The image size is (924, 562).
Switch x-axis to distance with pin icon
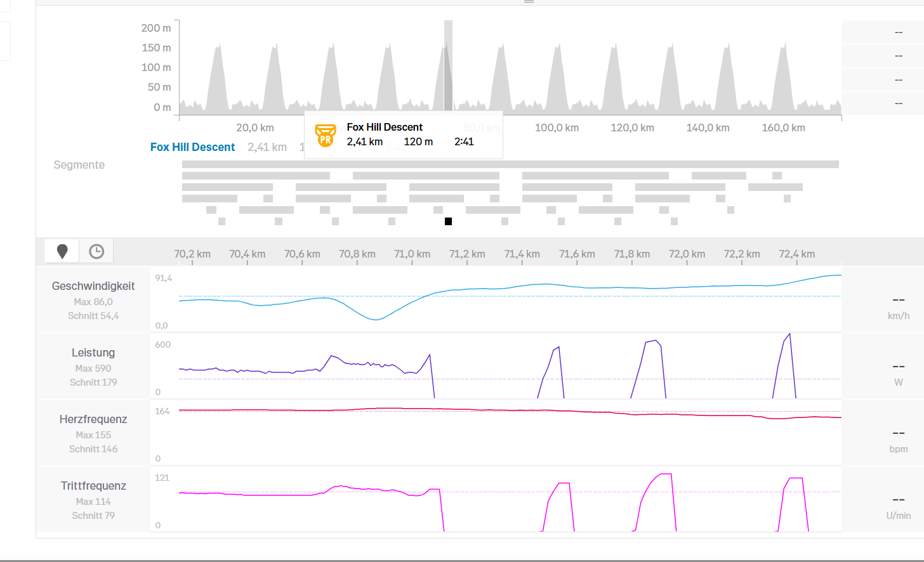point(62,252)
